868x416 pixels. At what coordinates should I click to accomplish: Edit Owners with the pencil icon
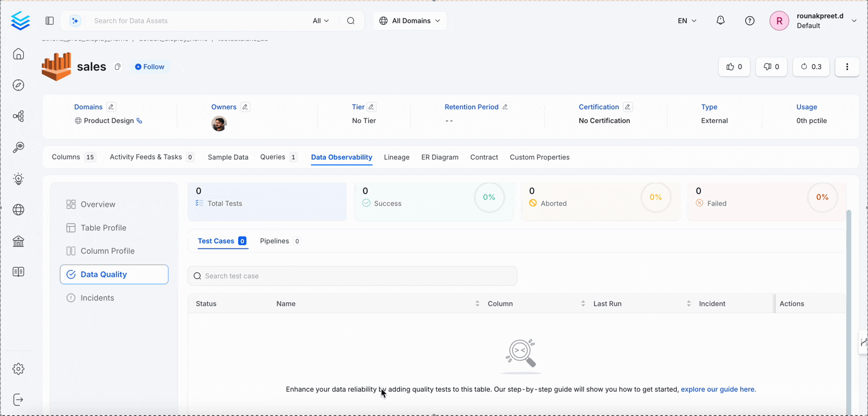click(245, 107)
